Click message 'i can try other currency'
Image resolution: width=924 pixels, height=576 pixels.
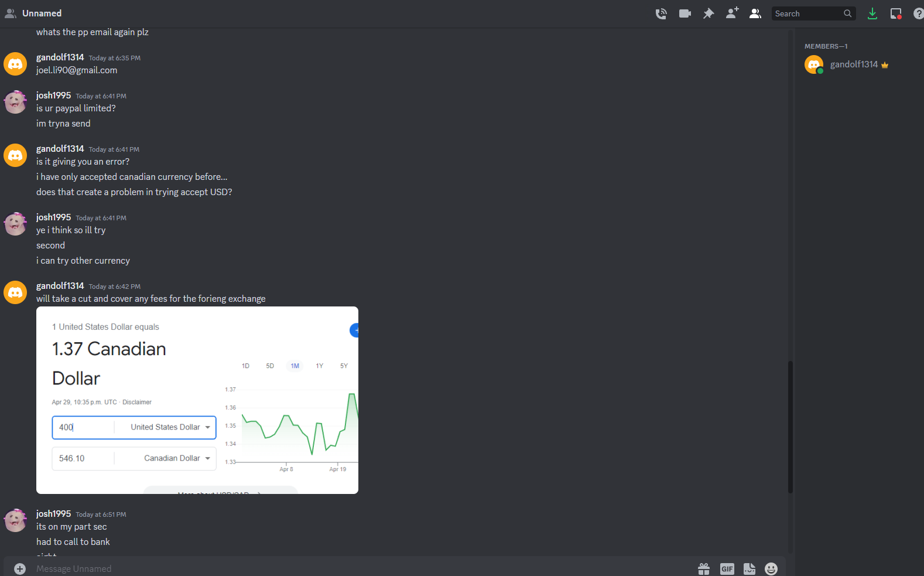click(x=83, y=261)
